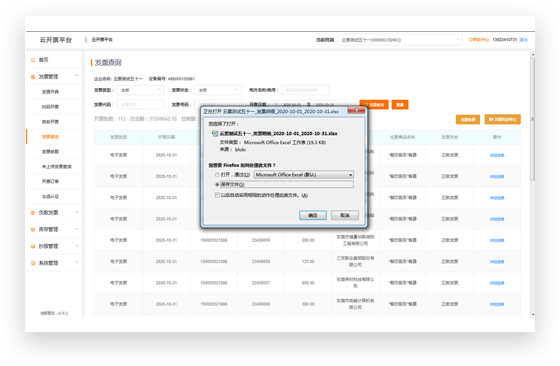560x366 pixels.
Task: Open the 发票状态 dropdown
Action: 218,90
